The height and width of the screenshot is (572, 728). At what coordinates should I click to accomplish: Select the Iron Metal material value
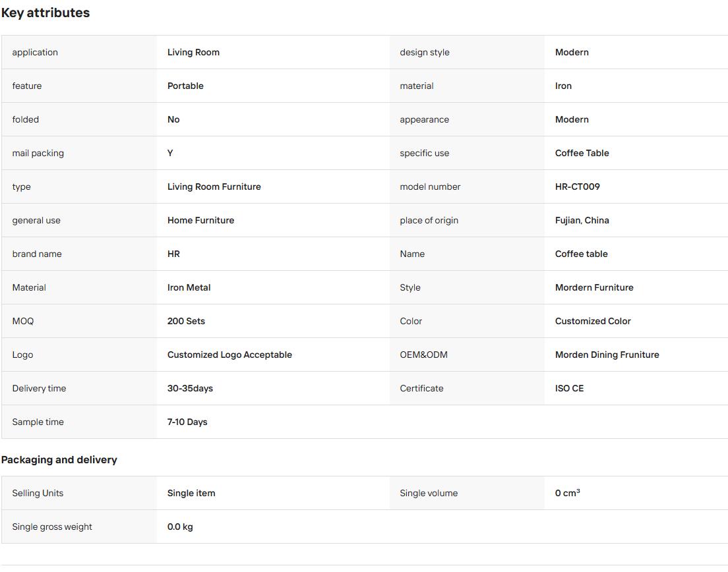(189, 287)
